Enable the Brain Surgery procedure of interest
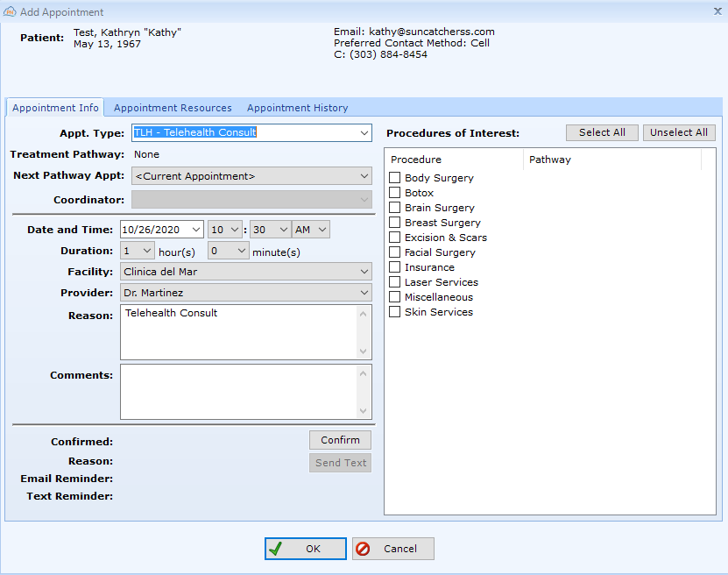This screenshot has width=728, height=575. coord(393,208)
